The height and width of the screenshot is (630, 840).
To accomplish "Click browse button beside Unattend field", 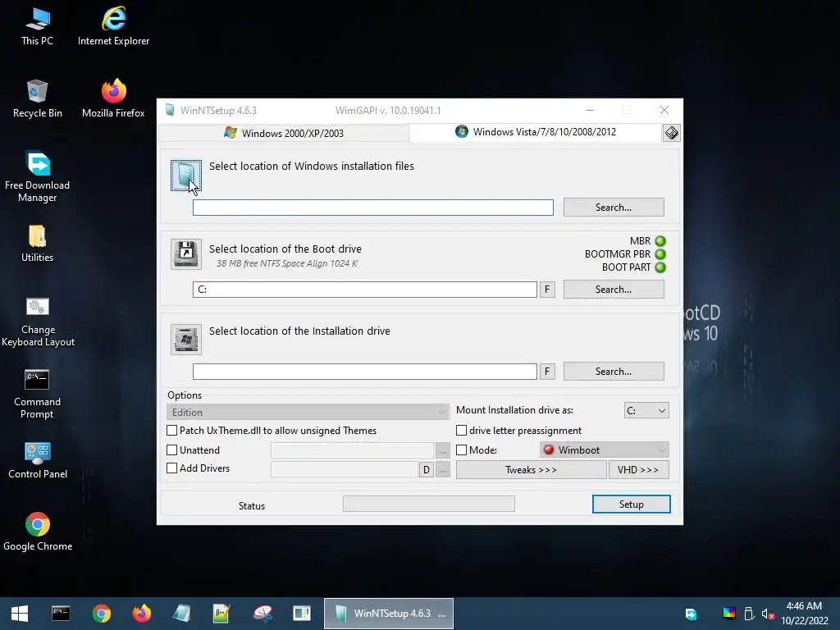I will pos(442,450).
